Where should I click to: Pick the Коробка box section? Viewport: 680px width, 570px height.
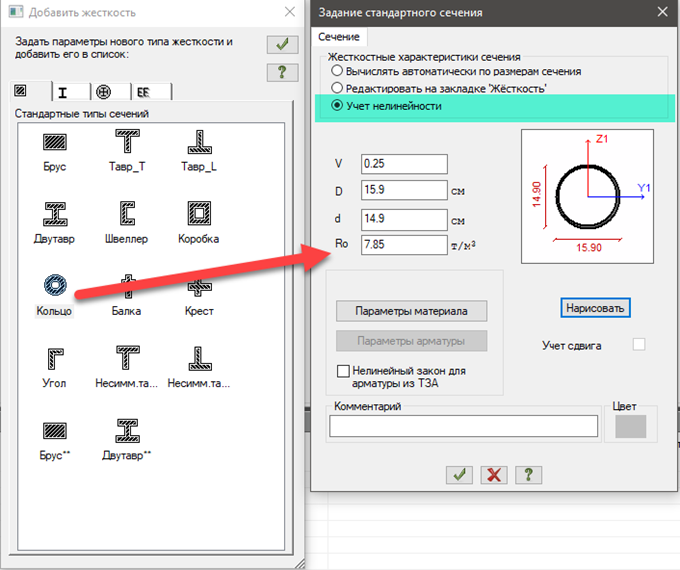click(x=199, y=213)
